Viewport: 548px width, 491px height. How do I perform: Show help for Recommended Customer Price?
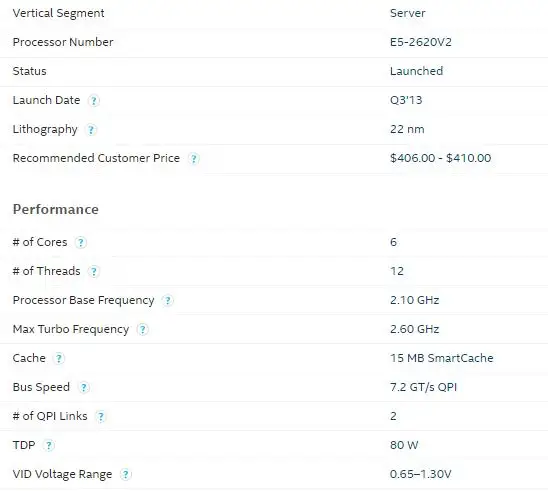tap(193, 159)
